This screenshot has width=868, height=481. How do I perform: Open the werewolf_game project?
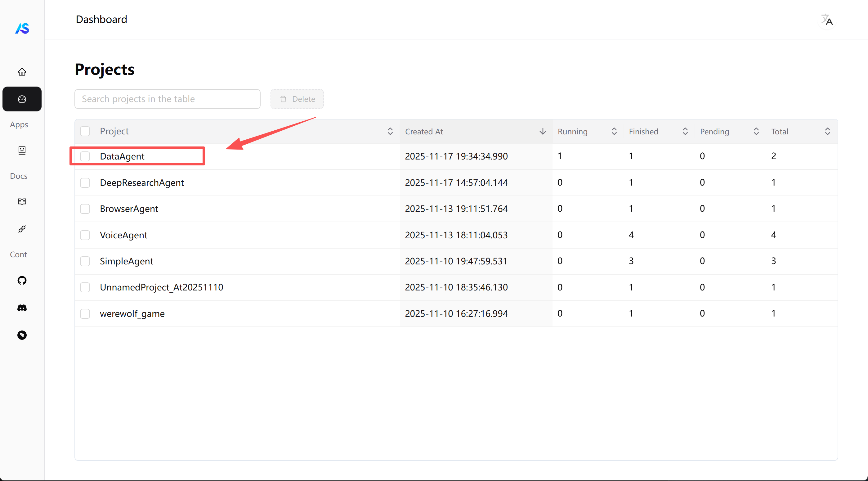pos(132,314)
